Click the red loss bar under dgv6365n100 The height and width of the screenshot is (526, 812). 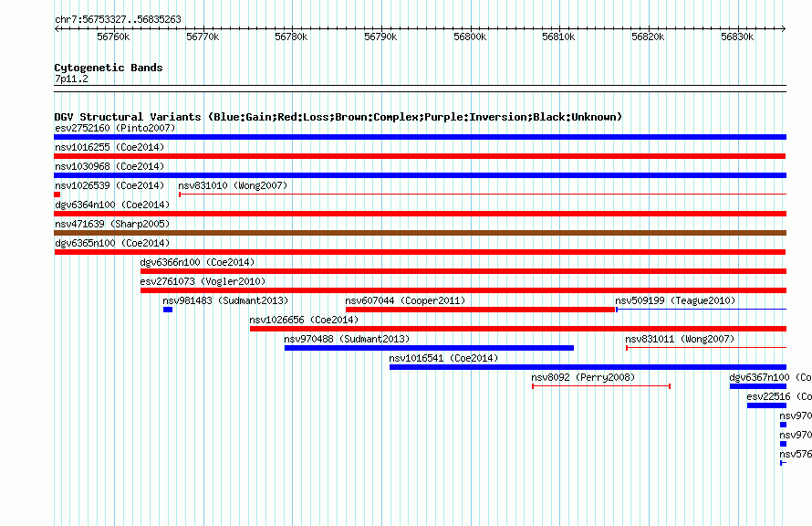[x=420, y=252]
